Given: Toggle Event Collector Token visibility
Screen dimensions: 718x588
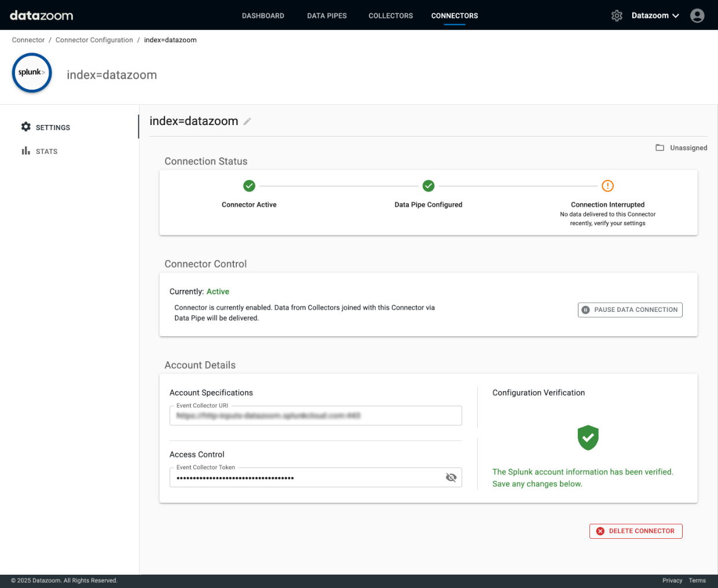Looking at the screenshot, I should click(451, 477).
